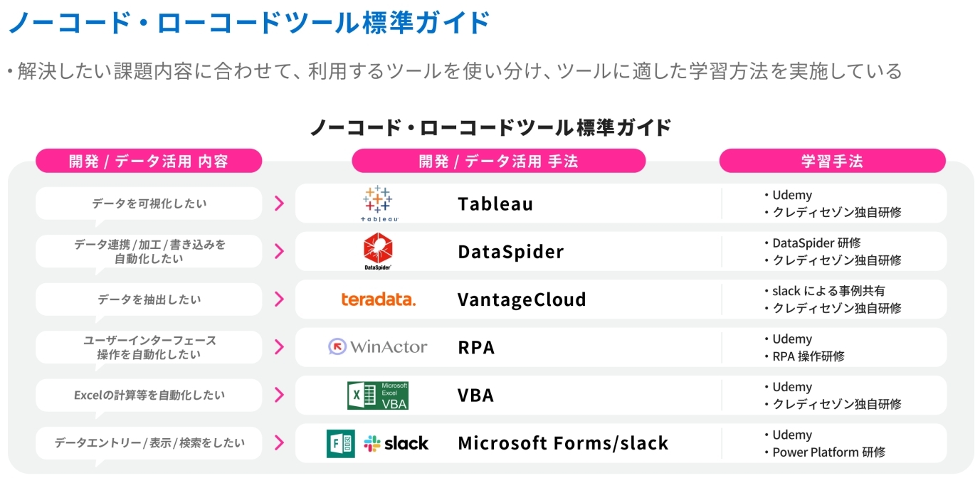980x478 pixels.
Task: Click the Microsoft Forms/slack label
Action: point(563,443)
